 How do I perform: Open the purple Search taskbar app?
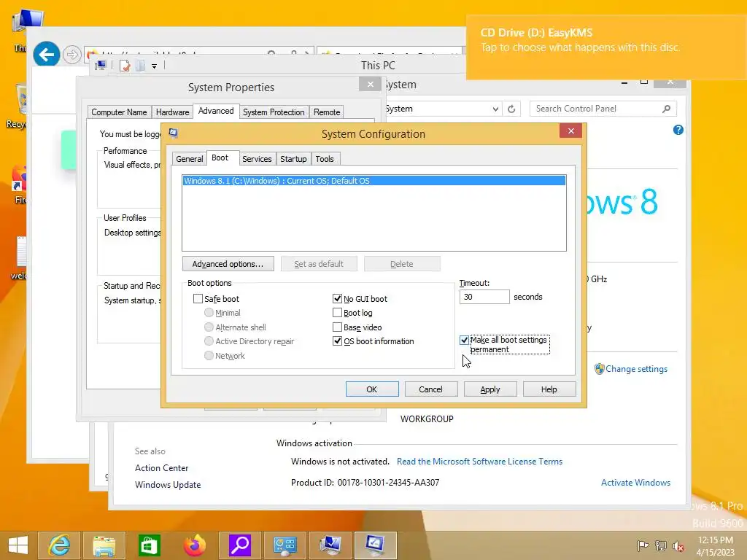(x=239, y=545)
